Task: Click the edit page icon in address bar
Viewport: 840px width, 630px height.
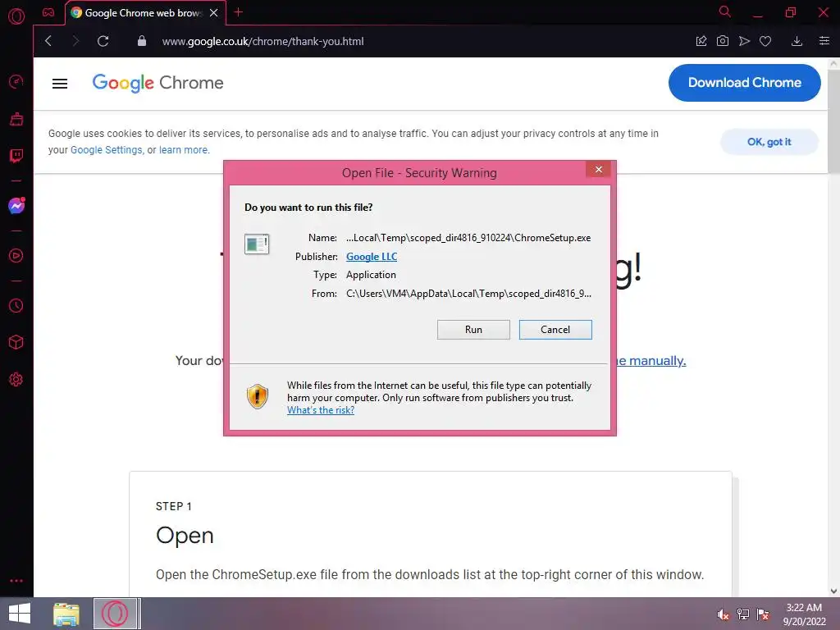Action: pyautogui.click(x=701, y=41)
